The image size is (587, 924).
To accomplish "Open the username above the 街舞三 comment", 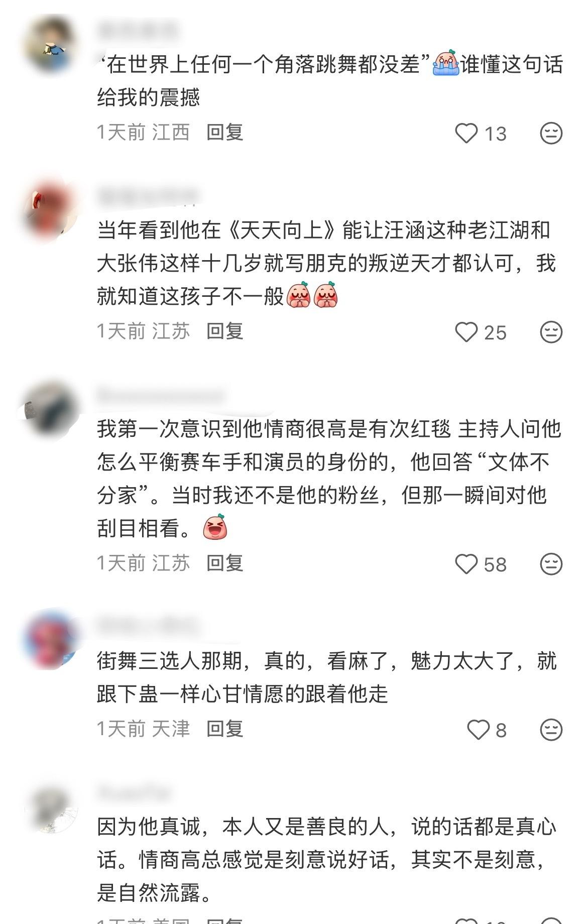I will [149, 626].
